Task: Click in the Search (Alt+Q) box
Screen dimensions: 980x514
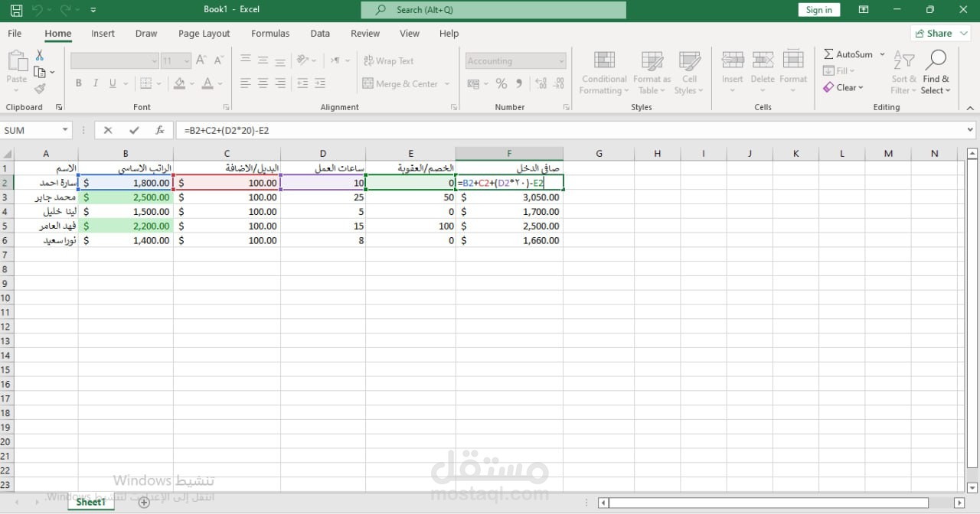Action: click(x=494, y=10)
